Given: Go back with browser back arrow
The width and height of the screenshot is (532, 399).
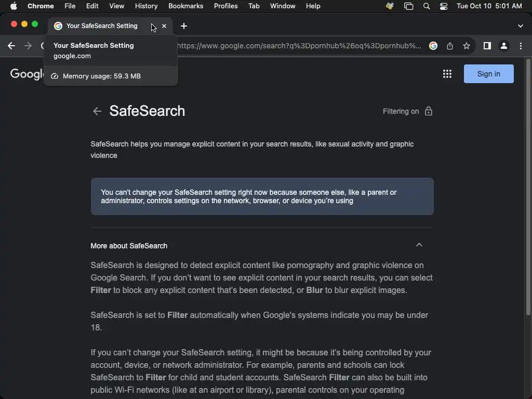Looking at the screenshot, I should tap(11, 46).
